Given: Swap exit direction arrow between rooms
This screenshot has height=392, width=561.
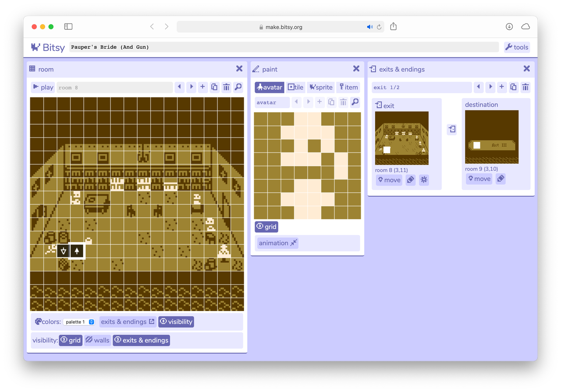Looking at the screenshot, I should click(x=452, y=129).
